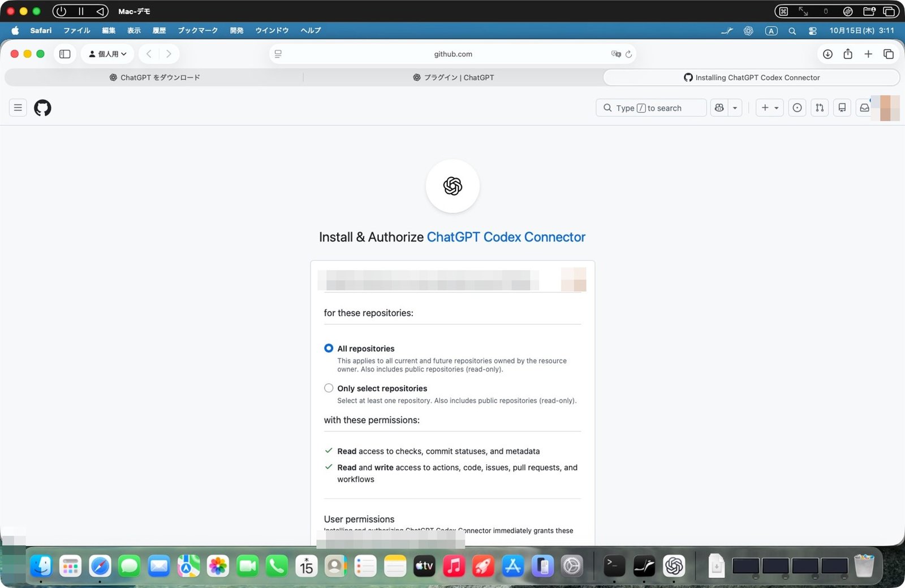905x588 pixels.
Task: Open the ファイル menu
Action: (77, 31)
